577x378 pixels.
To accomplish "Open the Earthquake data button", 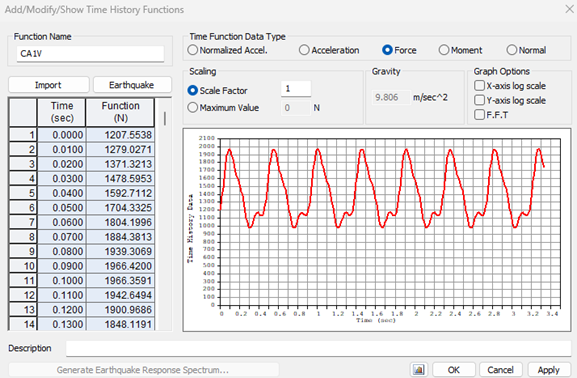I will (132, 85).
